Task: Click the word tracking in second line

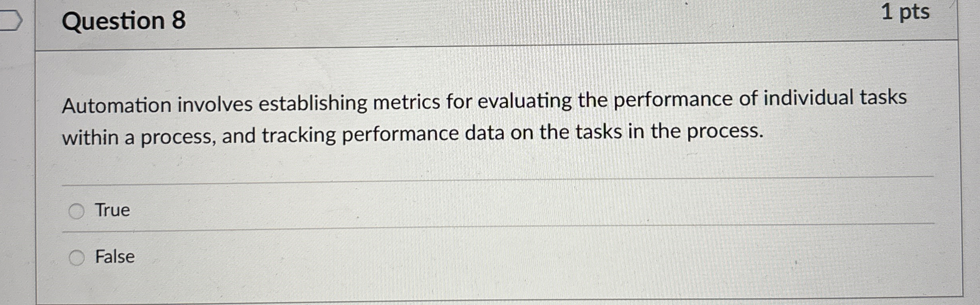Action: 299,135
